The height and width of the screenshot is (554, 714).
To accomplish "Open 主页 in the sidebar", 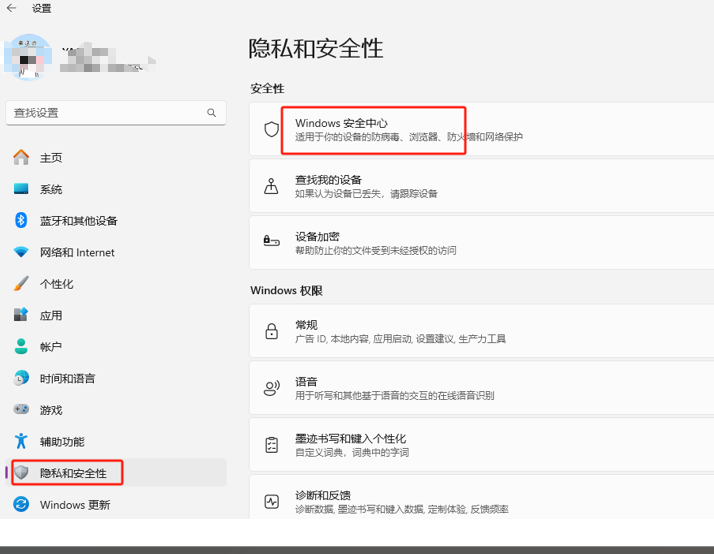I will 116,158.
